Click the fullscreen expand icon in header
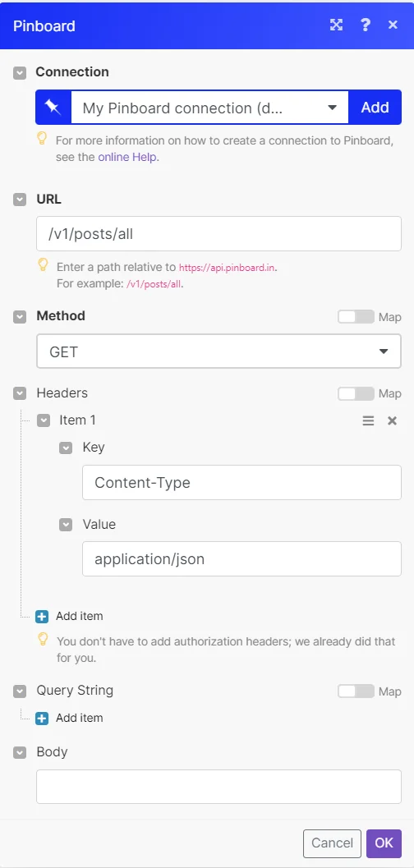 [x=336, y=25]
